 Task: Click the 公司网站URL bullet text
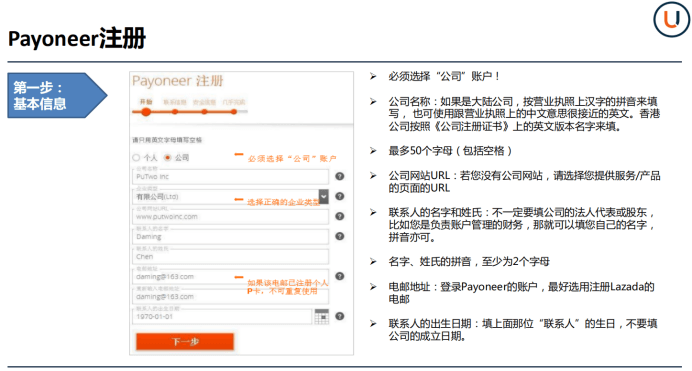(x=524, y=182)
